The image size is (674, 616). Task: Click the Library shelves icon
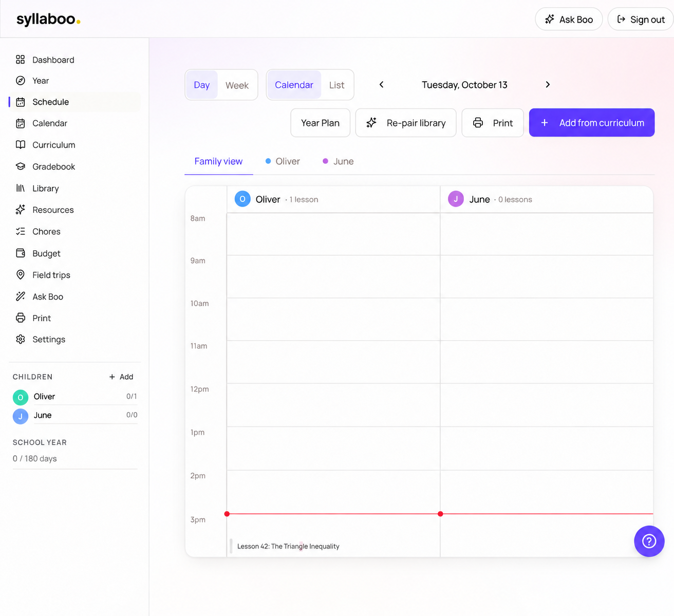(x=21, y=189)
